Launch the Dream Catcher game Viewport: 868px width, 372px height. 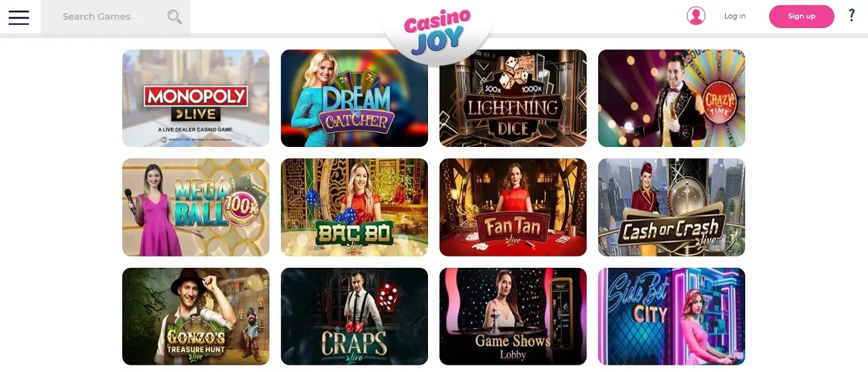[355, 98]
